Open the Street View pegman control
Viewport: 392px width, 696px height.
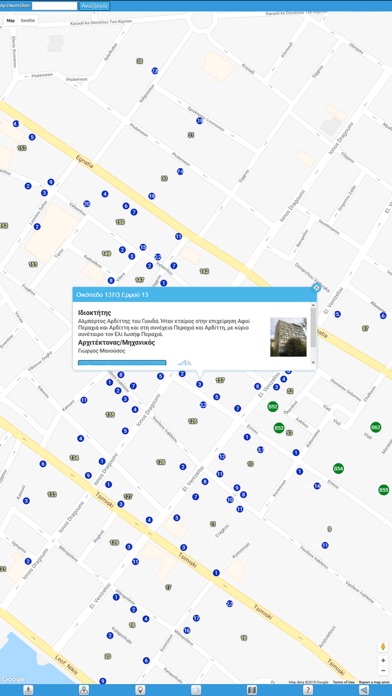(x=383, y=647)
